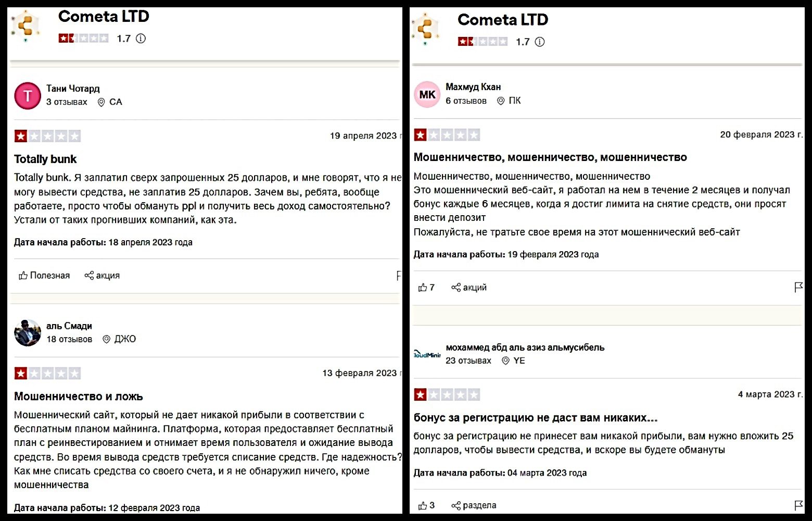Click Махмуд Кхан's MK avatar
This screenshot has width=812, height=521.
tap(427, 95)
